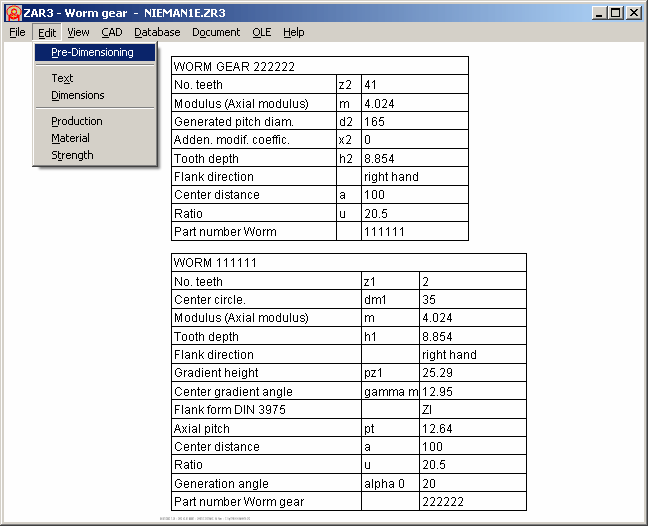Click the ZAR3 application icon in title bar
The height and width of the screenshot is (526, 648).
13,13
